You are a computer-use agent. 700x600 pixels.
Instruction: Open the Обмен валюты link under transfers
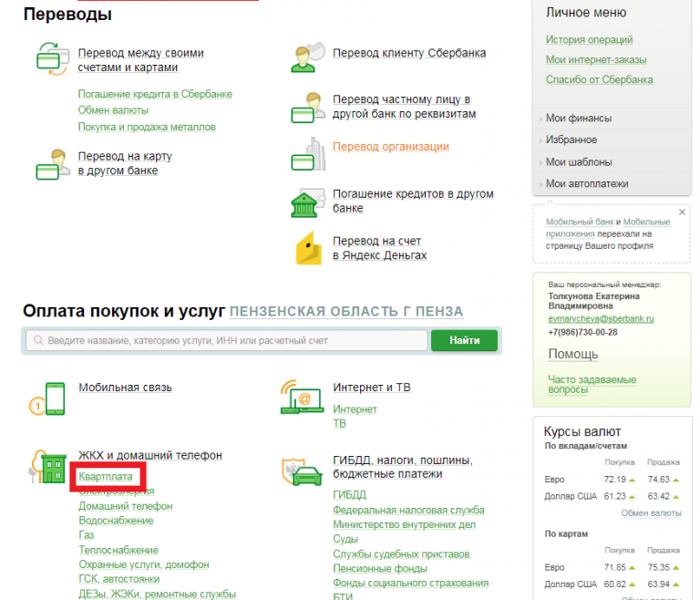[114, 110]
